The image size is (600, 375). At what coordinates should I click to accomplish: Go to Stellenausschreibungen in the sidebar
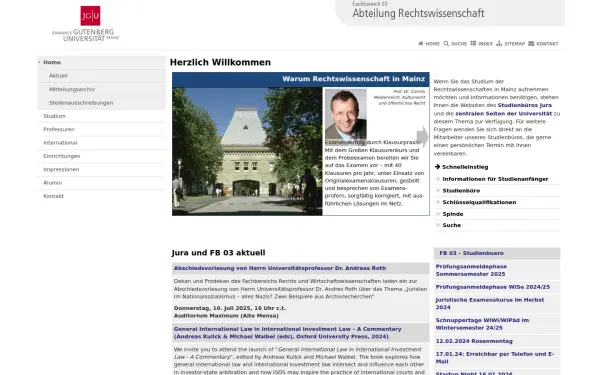(x=81, y=103)
